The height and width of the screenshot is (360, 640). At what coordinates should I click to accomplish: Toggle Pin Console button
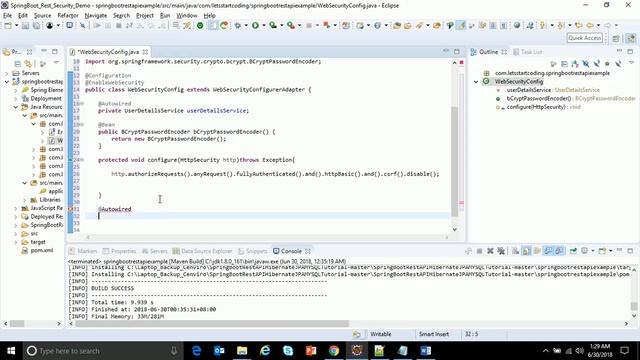tap(573, 251)
